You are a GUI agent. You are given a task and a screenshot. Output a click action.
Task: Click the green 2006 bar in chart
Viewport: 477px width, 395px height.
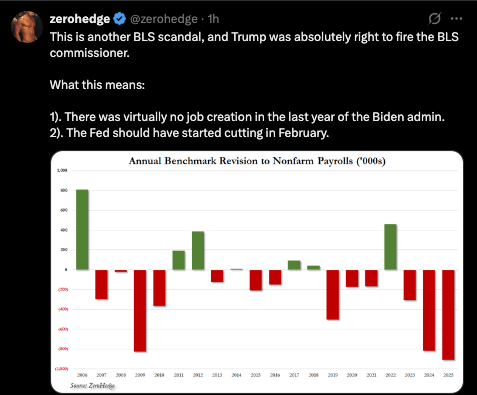coord(82,229)
